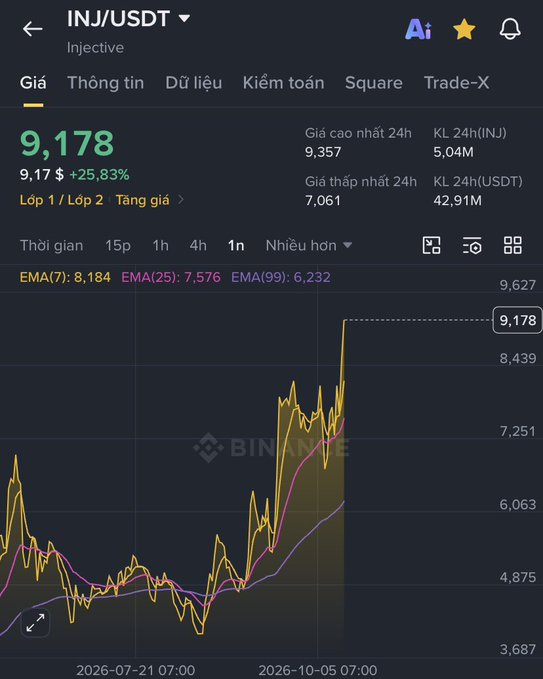Click the Injective coin name subtitle

tap(95, 47)
